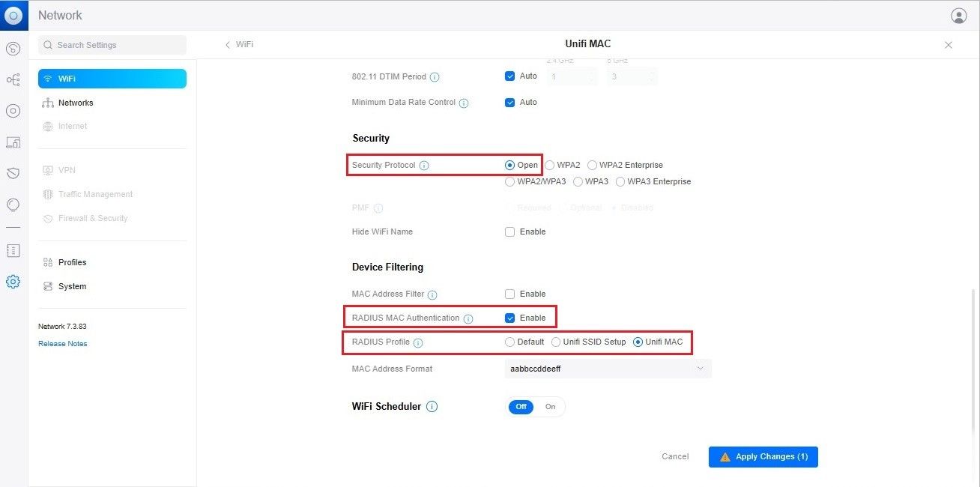Select WPA3 Enterprise security protocol
The height and width of the screenshot is (487, 980).
pyautogui.click(x=620, y=181)
